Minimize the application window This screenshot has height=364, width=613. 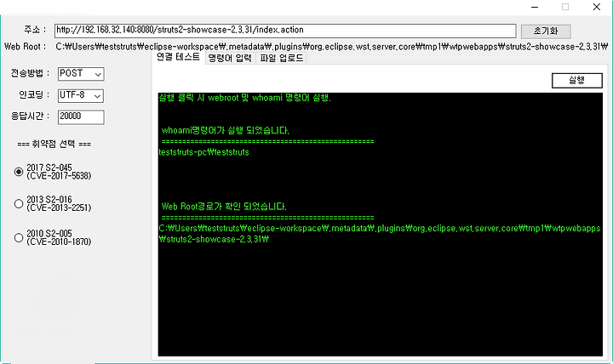(x=535, y=7)
